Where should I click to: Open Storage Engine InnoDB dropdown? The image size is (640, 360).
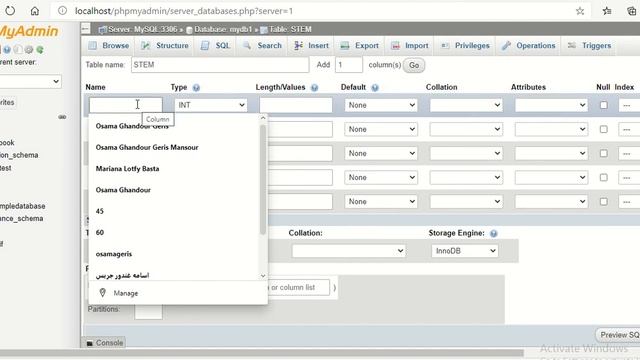[x=464, y=251]
